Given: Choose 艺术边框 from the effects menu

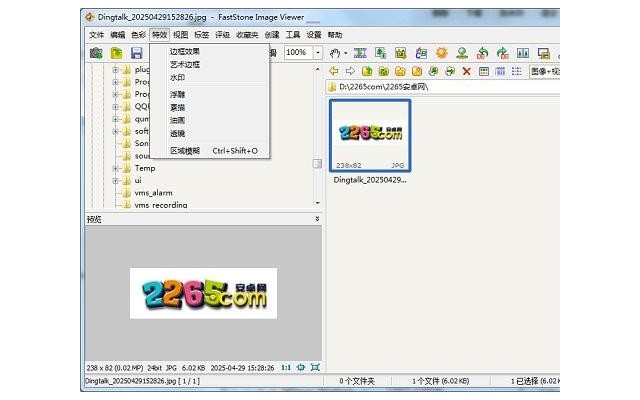Looking at the screenshot, I should tap(210, 64).
